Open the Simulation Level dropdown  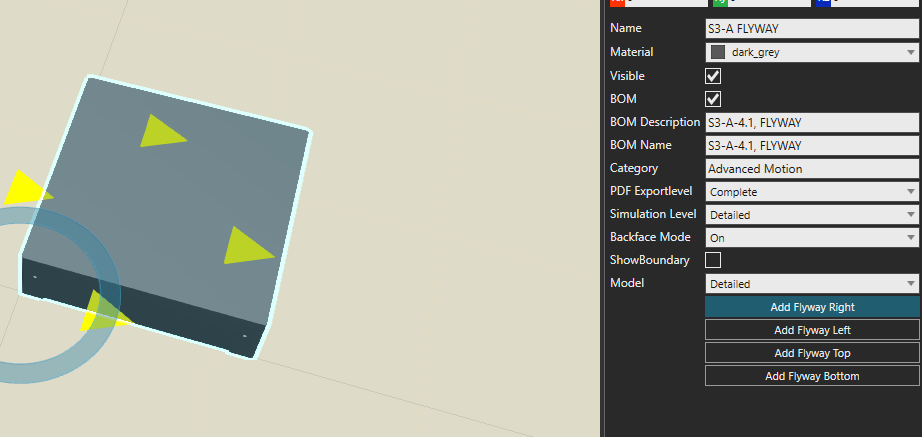click(811, 214)
